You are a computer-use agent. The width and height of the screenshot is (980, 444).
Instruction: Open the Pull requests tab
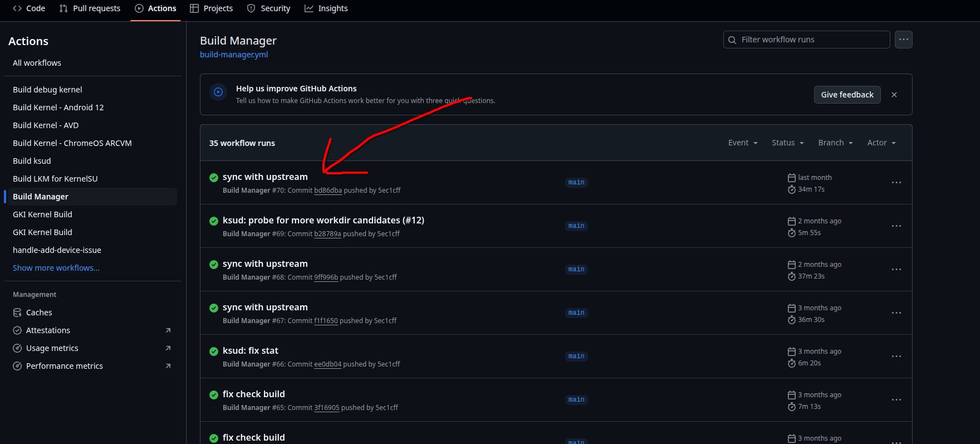pyautogui.click(x=90, y=8)
